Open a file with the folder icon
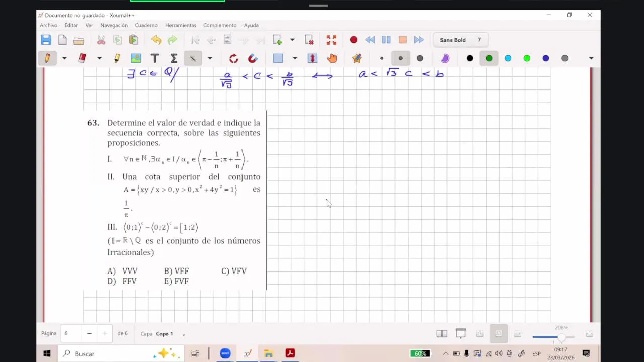 78,40
